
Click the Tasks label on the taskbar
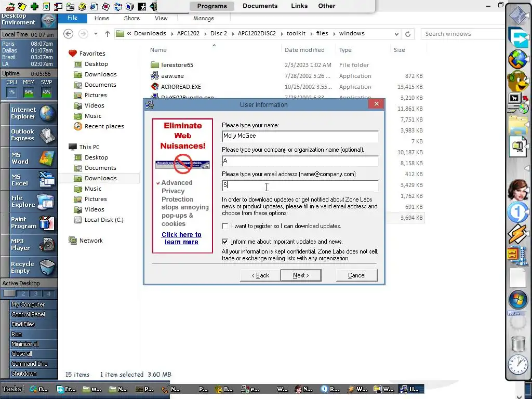[12, 389]
